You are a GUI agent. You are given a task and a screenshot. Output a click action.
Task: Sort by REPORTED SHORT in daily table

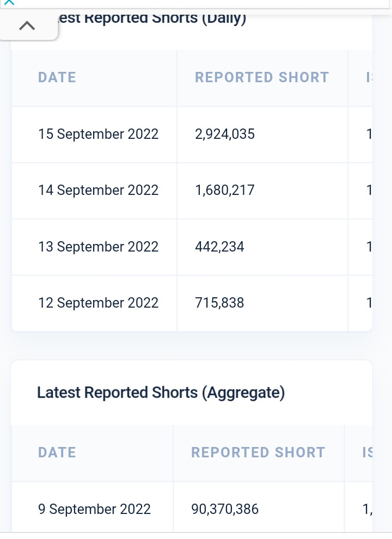[262, 77]
